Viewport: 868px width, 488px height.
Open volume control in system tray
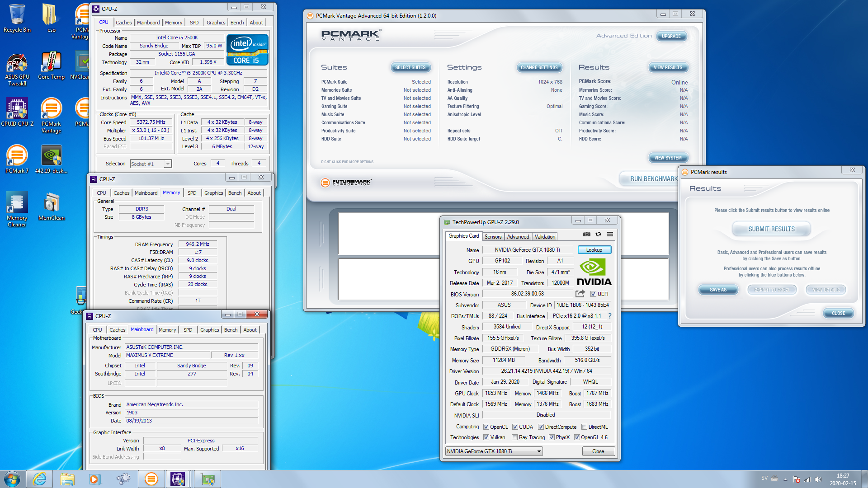818,479
